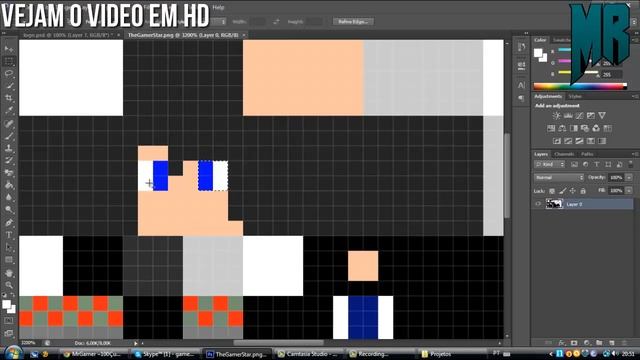
Task: Add Levels adjustment
Action: pos(568,116)
